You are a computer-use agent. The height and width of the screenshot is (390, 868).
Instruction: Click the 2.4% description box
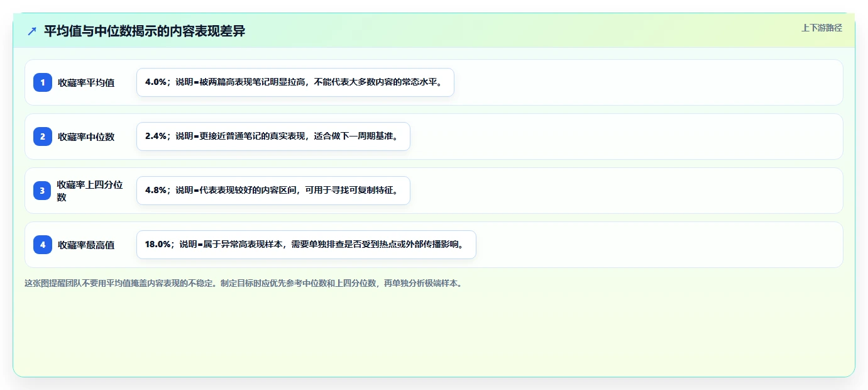click(273, 136)
